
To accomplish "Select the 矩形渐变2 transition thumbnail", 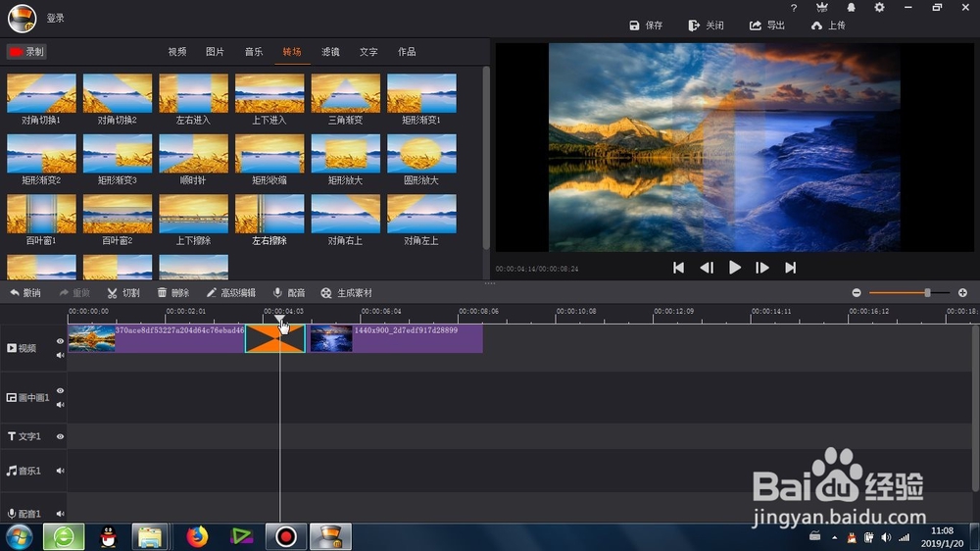I will pos(41,153).
